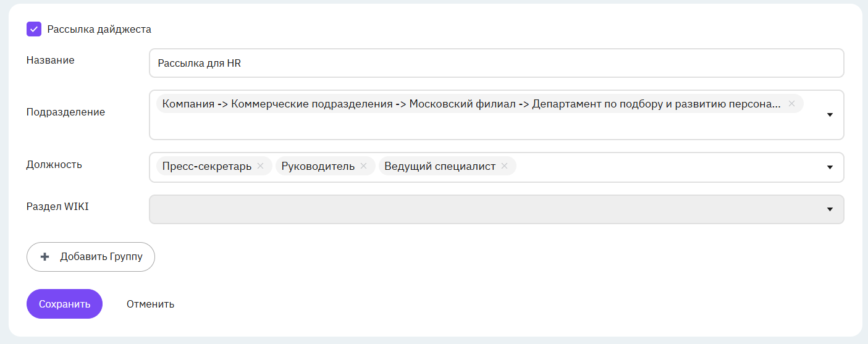Click the Ведущий специалист tag label

pos(440,166)
